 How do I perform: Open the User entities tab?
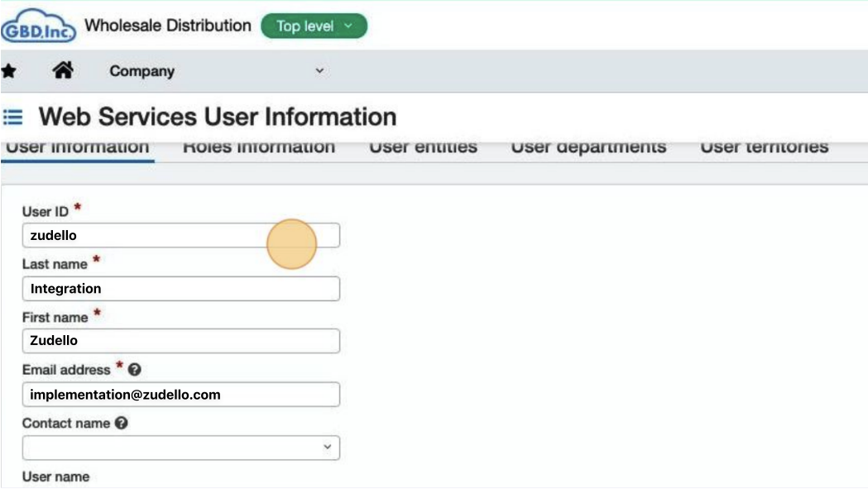click(423, 148)
